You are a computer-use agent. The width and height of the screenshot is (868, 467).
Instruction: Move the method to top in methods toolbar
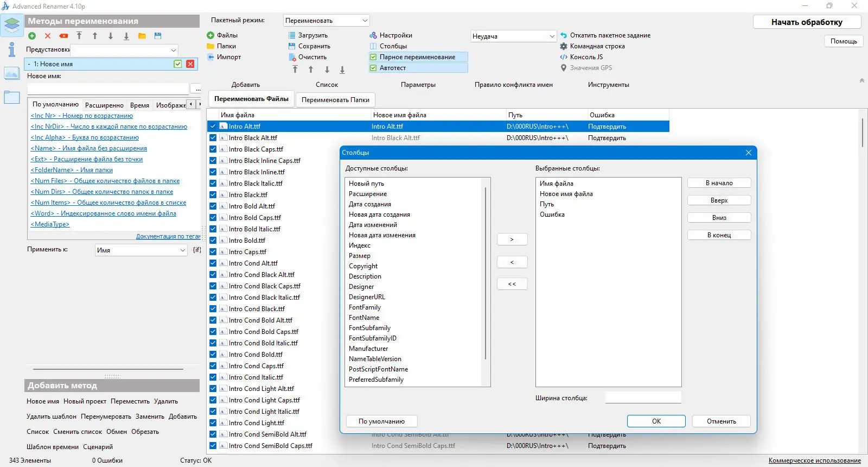pos(79,36)
